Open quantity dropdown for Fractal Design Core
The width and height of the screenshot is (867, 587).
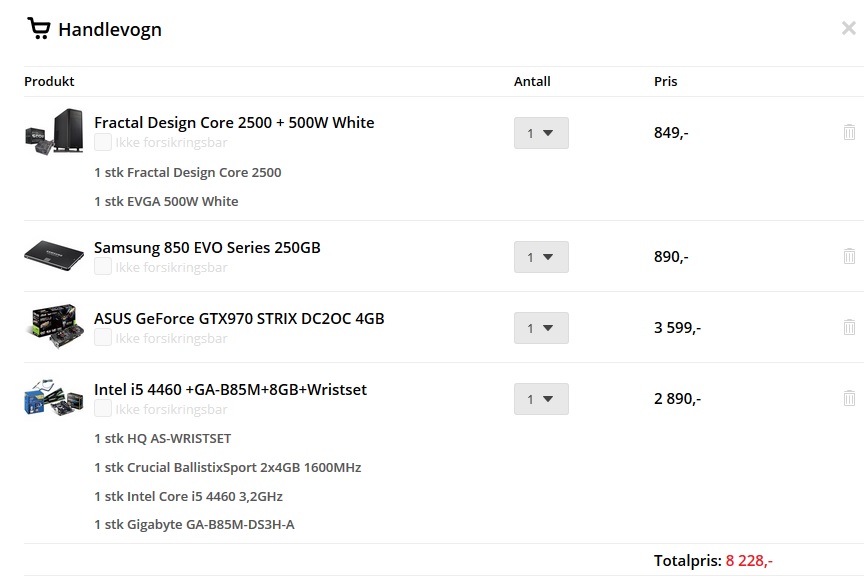point(541,133)
